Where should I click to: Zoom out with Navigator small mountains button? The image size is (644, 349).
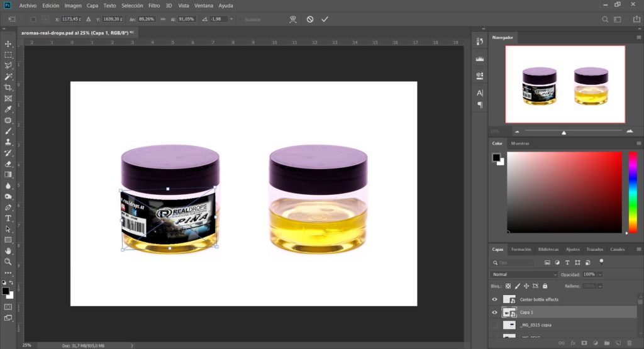517,131
